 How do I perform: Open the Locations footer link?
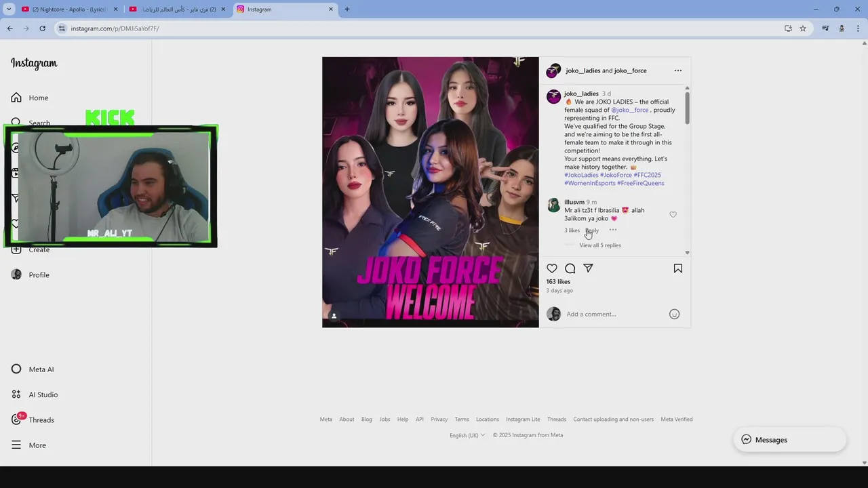[488, 419]
